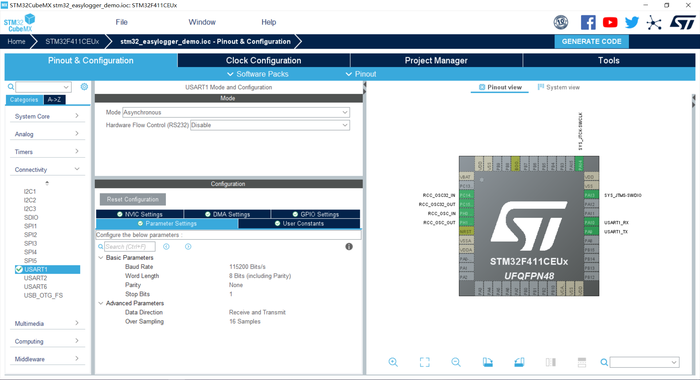Expand the Computing category
Screen dimensions: 700x380
[x=47, y=341]
